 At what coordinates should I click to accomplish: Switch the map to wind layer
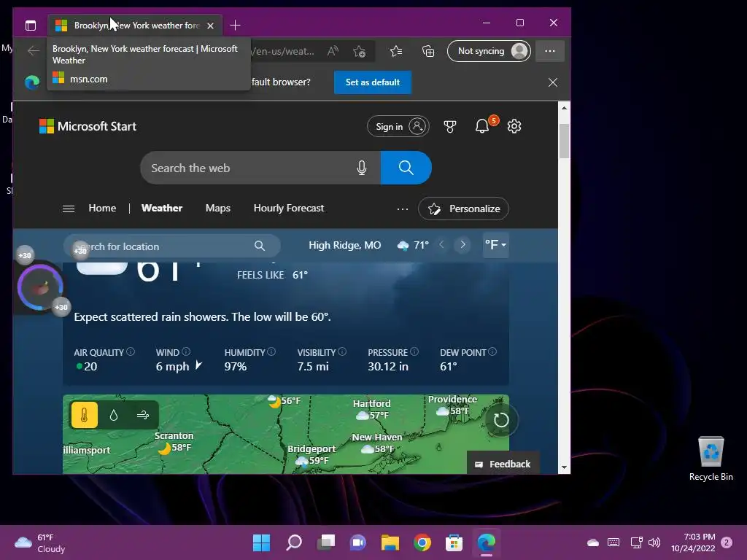pos(143,415)
